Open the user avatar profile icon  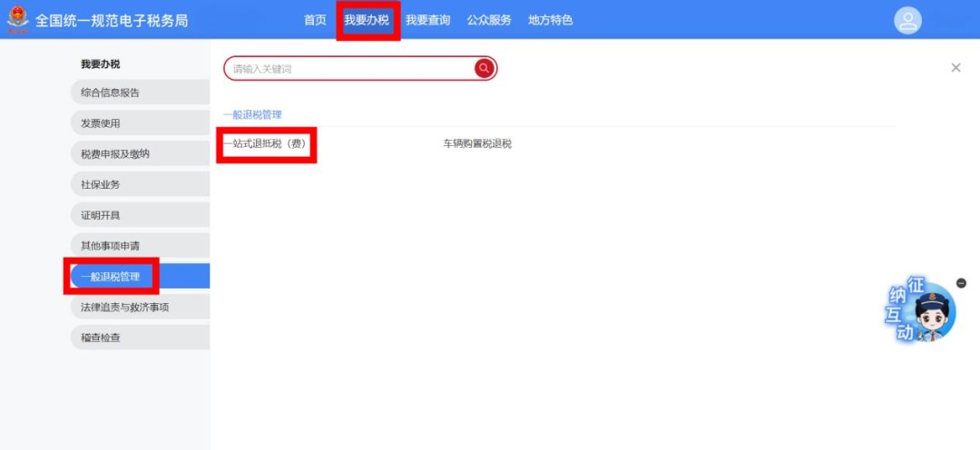coord(907,21)
